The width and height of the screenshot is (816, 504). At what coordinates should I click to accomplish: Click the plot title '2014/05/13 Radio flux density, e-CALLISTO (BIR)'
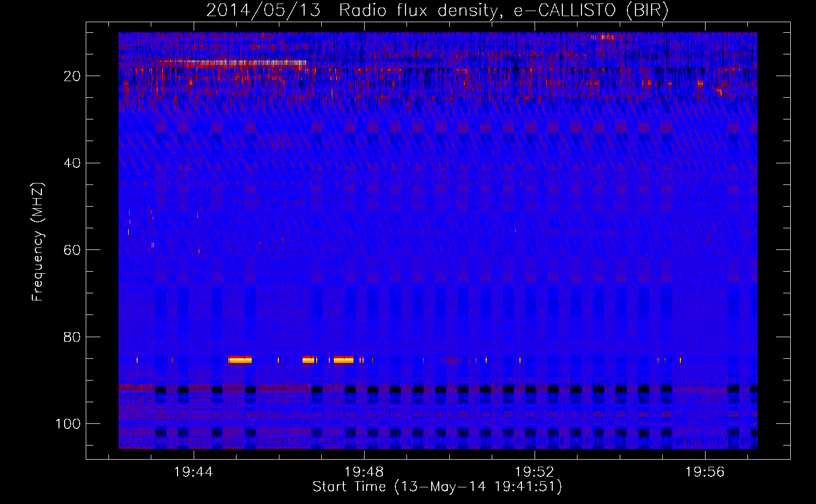437,10
